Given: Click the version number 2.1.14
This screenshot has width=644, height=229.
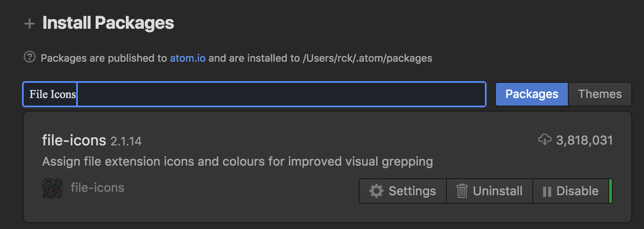Looking at the screenshot, I should [x=126, y=141].
